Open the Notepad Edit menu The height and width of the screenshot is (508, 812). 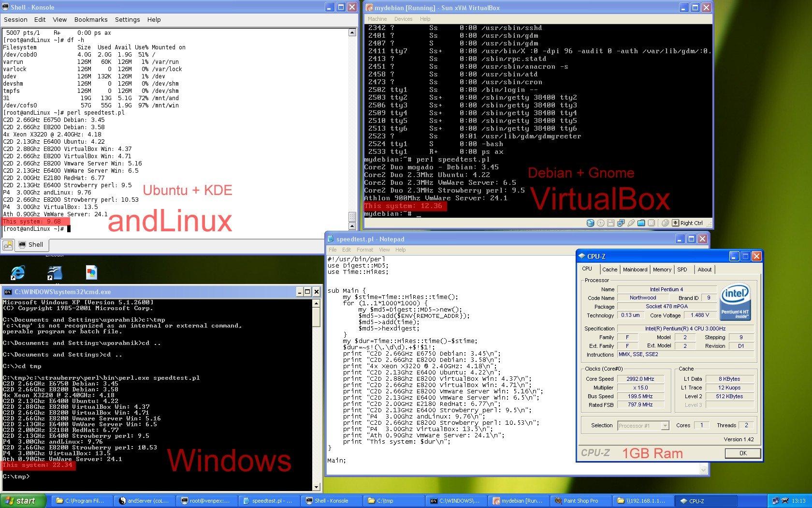pyautogui.click(x=347, y=250)
